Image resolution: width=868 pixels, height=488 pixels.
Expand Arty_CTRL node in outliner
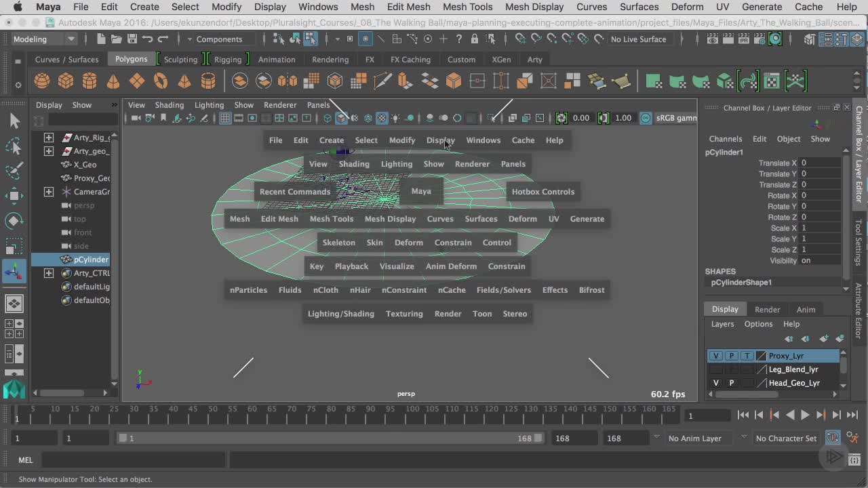pyautogui.click(x=49, y=273)
